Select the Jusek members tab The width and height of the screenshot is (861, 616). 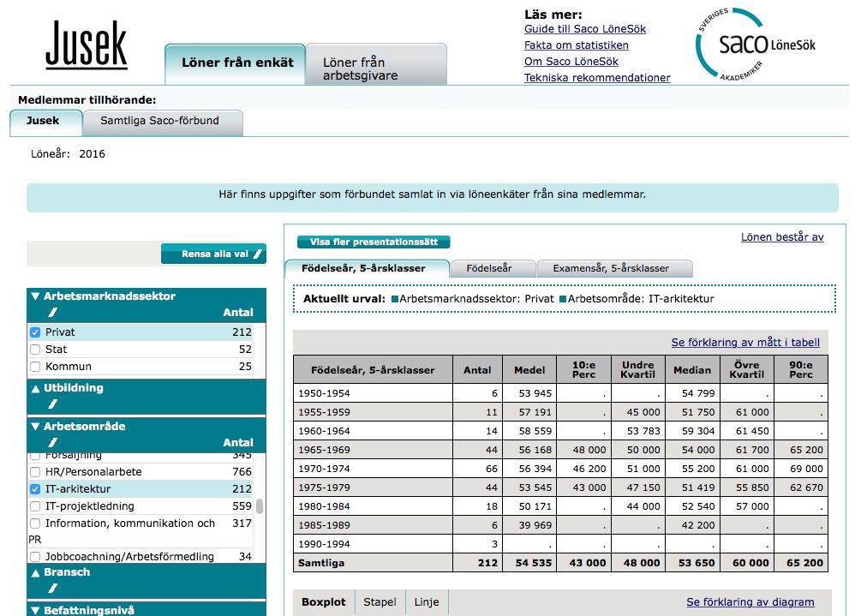[46, 123]
